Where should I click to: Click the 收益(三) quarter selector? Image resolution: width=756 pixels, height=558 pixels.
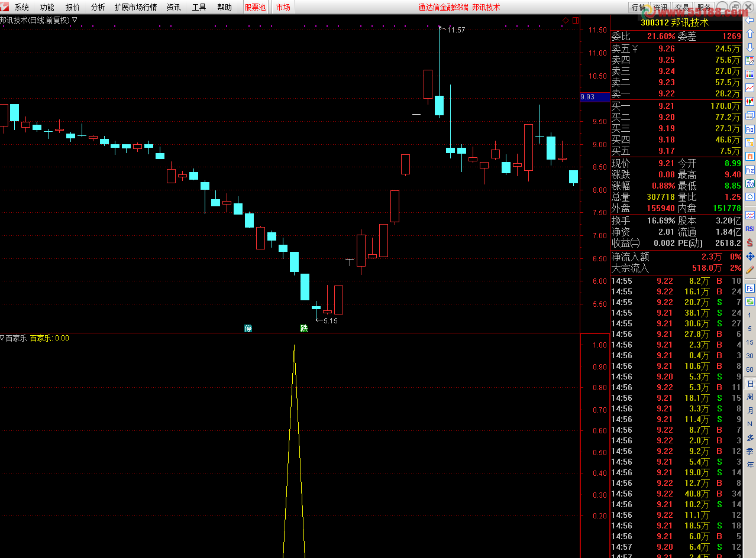coord(626,243)
